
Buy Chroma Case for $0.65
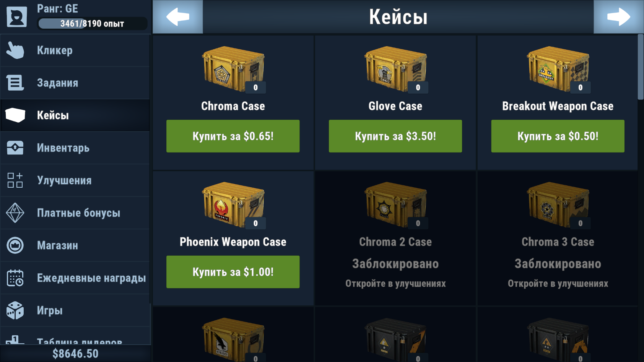233,136
